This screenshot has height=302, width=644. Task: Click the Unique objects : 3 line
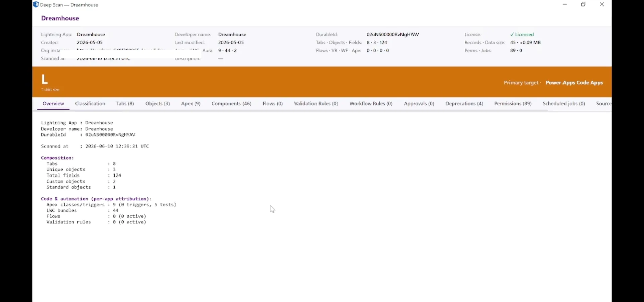(81, 170)
